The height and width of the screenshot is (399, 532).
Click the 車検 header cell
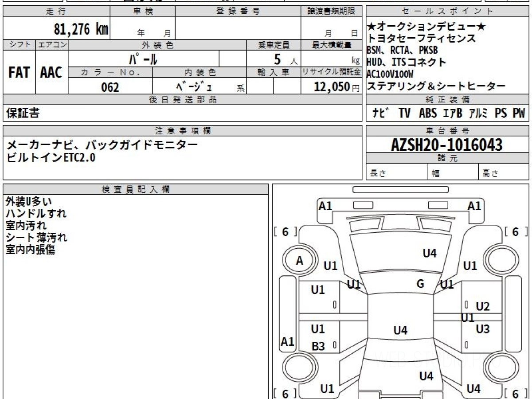[x=143, y=11]
